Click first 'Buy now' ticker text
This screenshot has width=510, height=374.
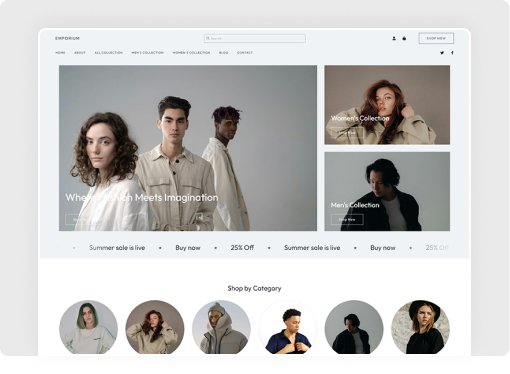(188, 248)
